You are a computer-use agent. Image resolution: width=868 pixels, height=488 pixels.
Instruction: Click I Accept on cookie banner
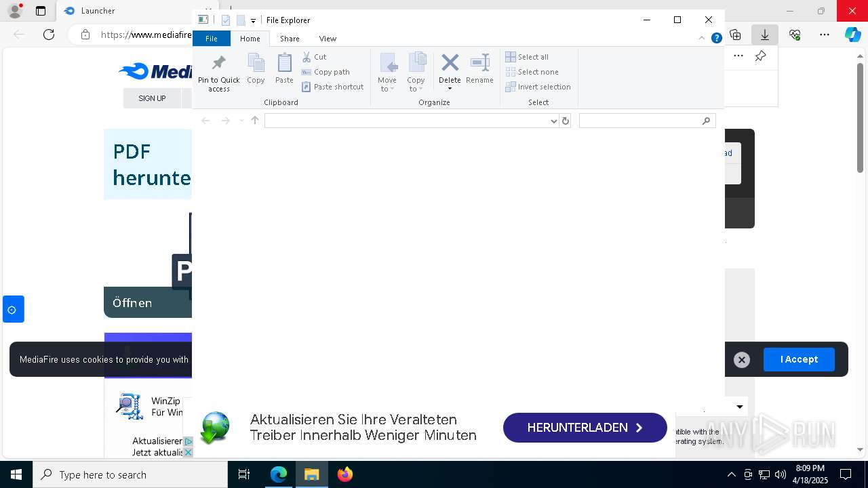pyautogui.click(x=799, y=359)
